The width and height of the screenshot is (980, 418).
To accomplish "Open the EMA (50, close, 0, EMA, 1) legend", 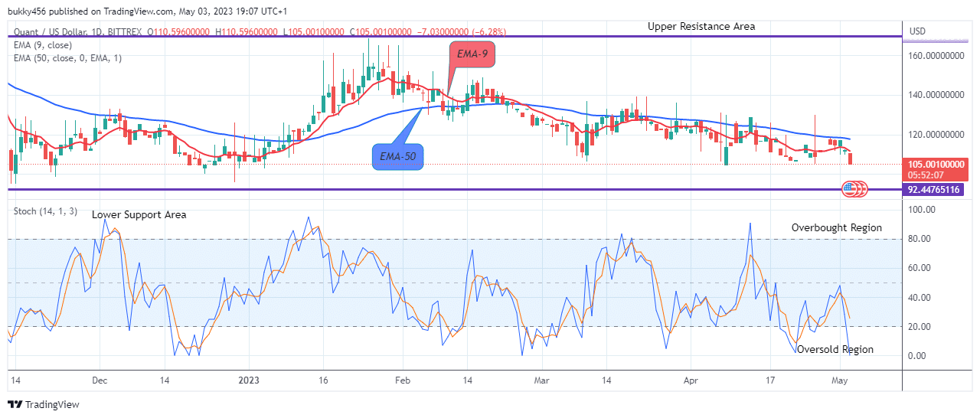I will point(68,58).
